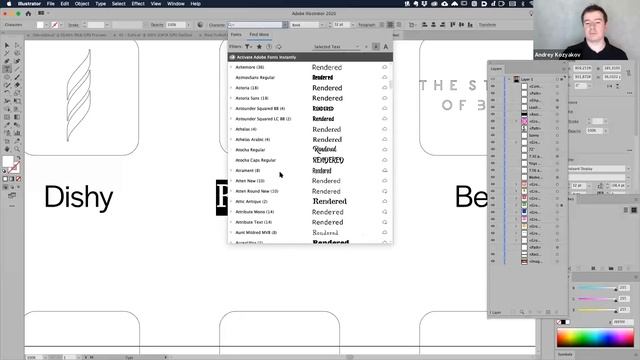Select the Eyedropper tool

point(7,125)
